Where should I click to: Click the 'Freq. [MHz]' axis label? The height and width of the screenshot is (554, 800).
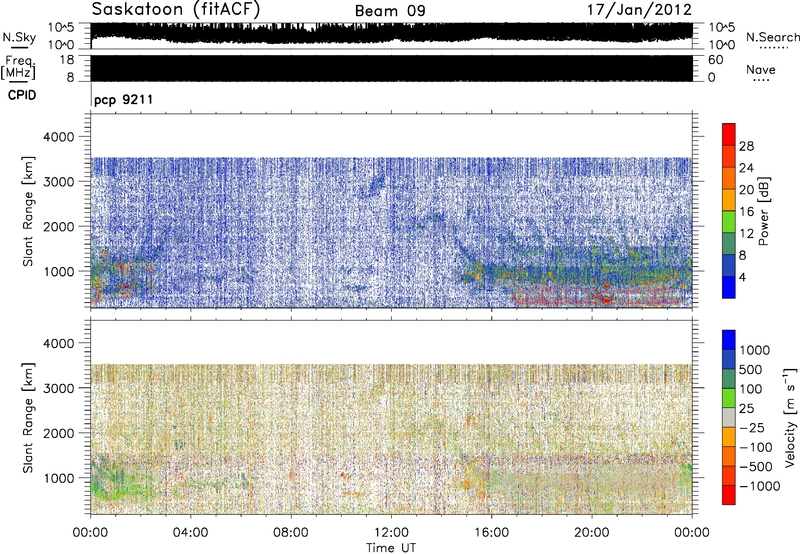click(x=19, y=68)
